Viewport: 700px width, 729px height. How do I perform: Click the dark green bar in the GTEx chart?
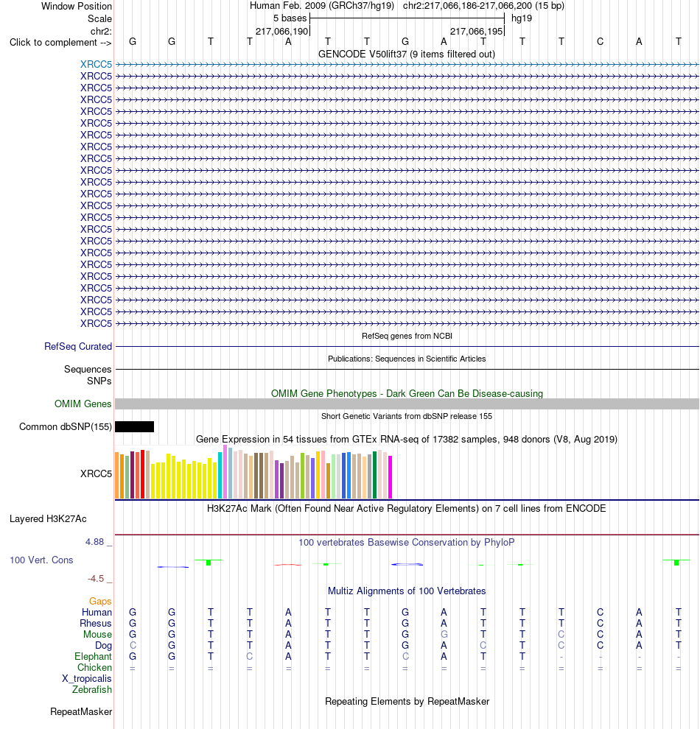(375, 475)
